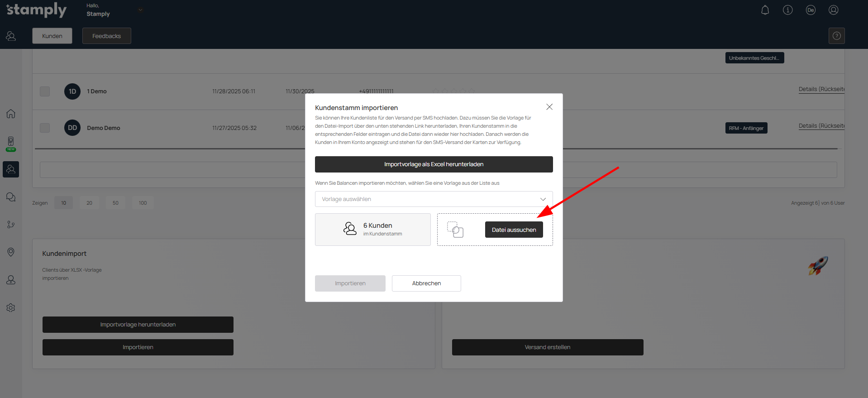The image size is (868, 398).
Task: Open settings gear icon in sidebar
Action: coord(11,308)
